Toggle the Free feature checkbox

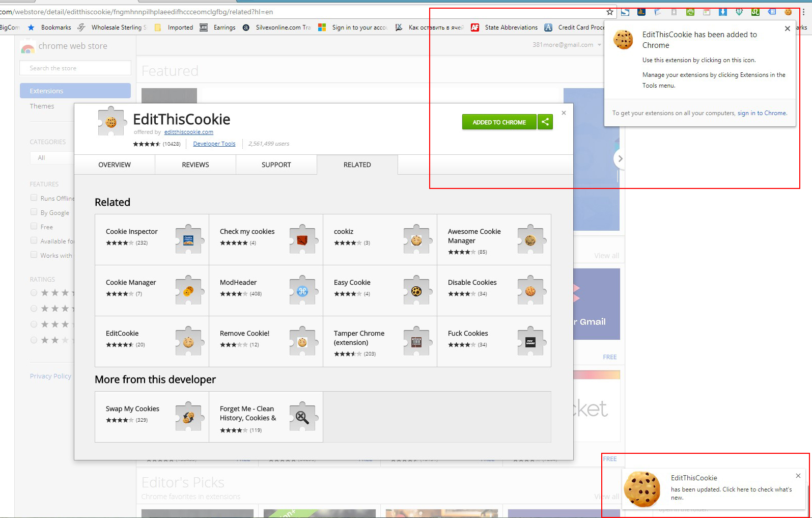pos(34,226)
